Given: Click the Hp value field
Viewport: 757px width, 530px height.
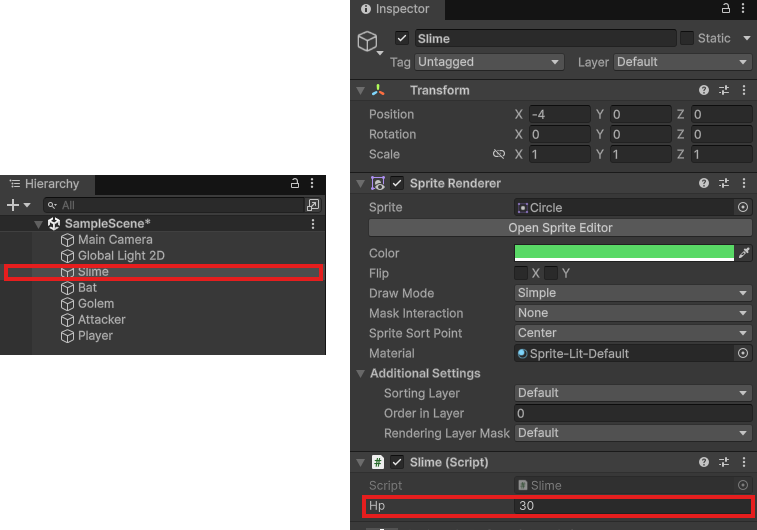Looking at the screenshot, I should tap(633, 505).
